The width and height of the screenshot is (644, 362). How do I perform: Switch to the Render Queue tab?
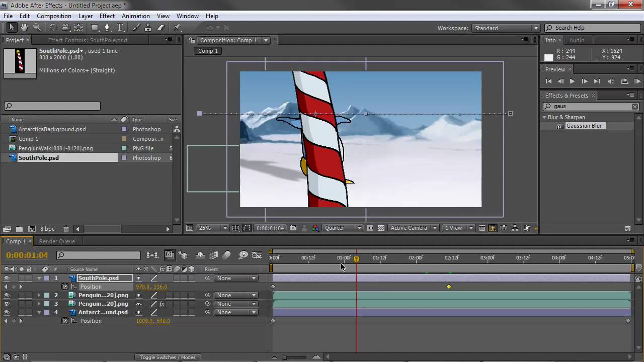coord(57,241)
